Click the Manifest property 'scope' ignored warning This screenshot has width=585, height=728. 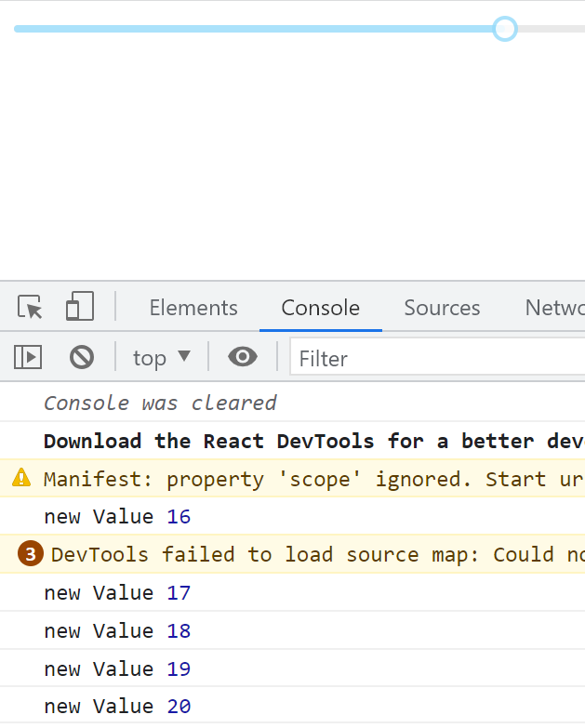pyautogui.click(x=292, y=479)
